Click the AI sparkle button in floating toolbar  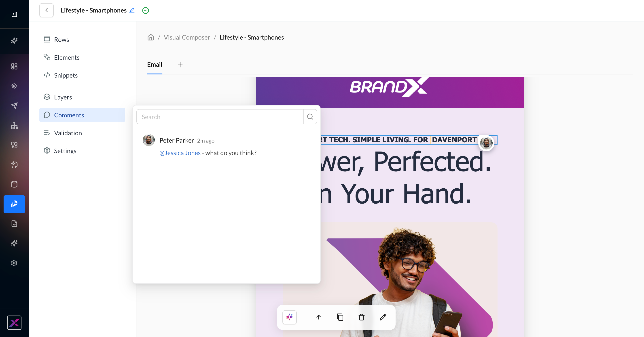tap(290, 317)
